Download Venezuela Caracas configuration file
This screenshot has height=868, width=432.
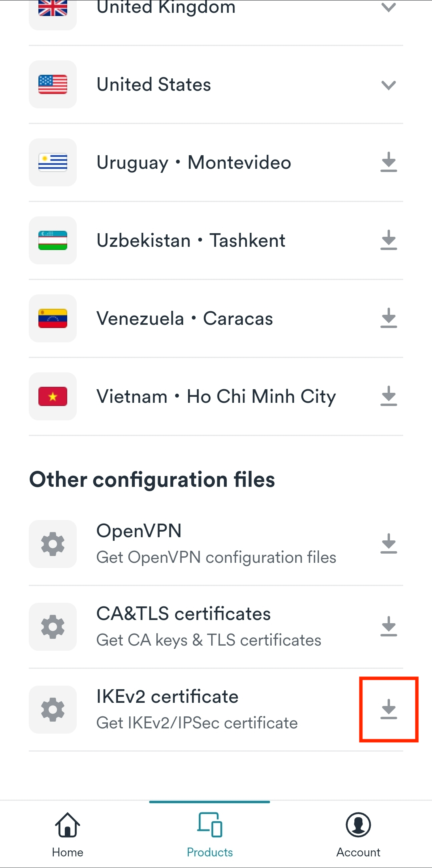click(x=388, y=318)
